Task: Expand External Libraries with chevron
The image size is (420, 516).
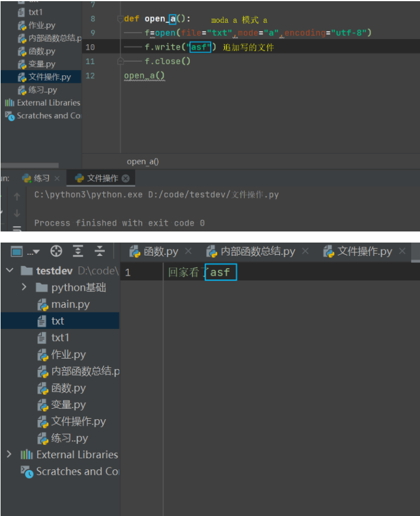Action: point(9,454)
